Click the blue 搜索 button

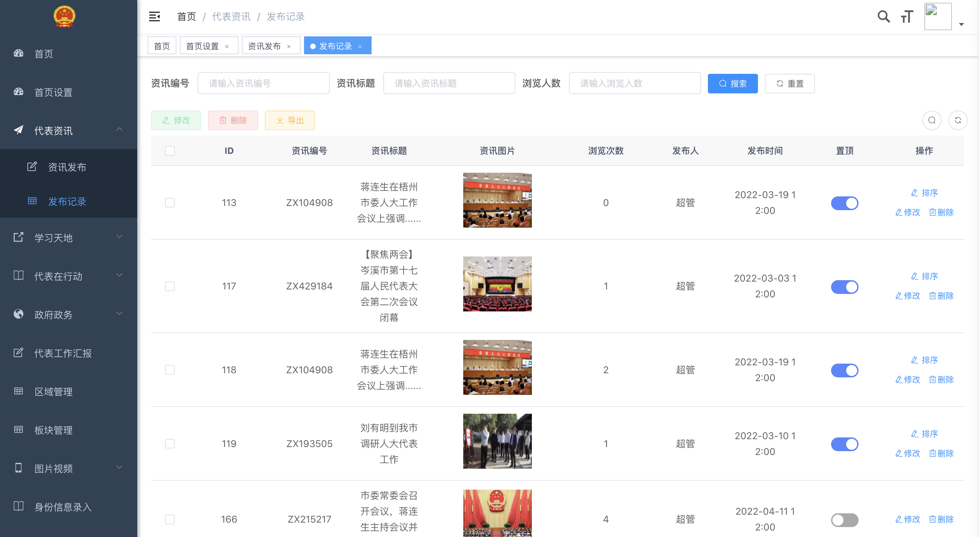point(733,83)
